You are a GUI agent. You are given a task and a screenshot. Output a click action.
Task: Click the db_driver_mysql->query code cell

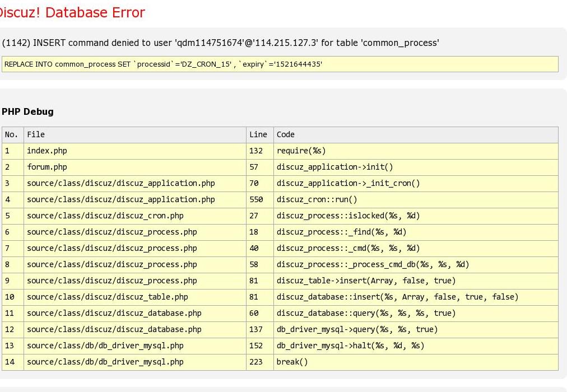tap(416, 330)
